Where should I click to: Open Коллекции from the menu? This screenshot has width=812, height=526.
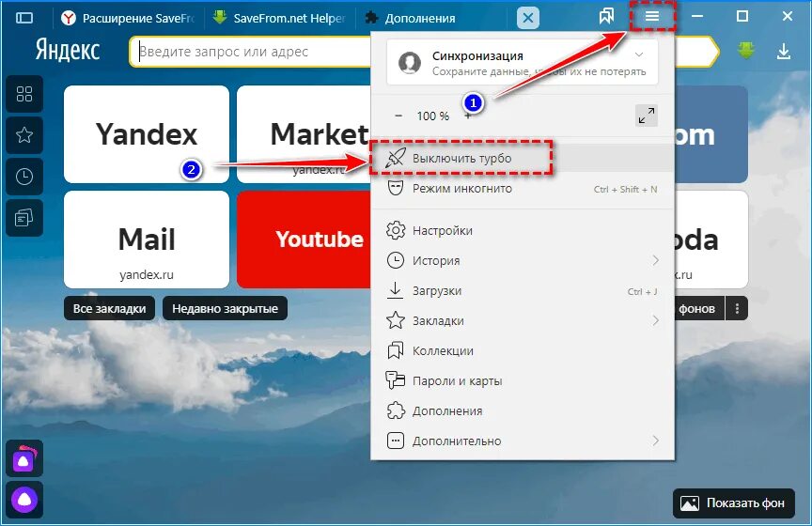click(522, 350)
